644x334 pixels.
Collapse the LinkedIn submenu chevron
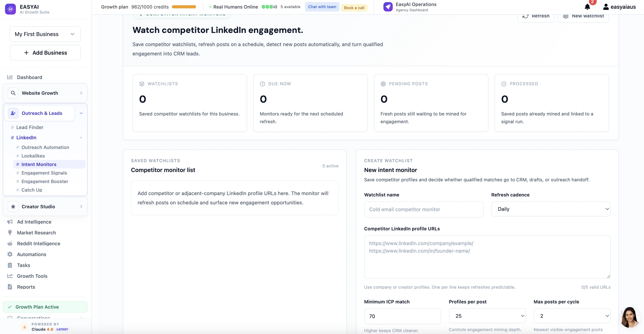coord(81,138)
